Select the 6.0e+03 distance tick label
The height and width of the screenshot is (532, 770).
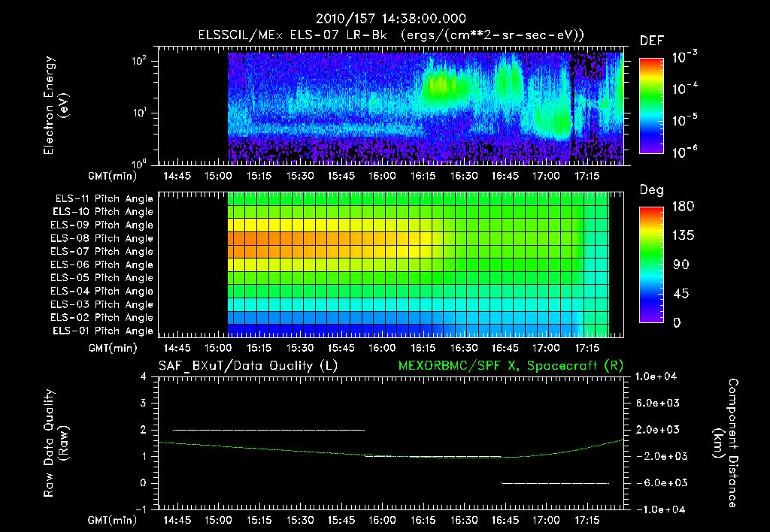click(x=658, y=403)
